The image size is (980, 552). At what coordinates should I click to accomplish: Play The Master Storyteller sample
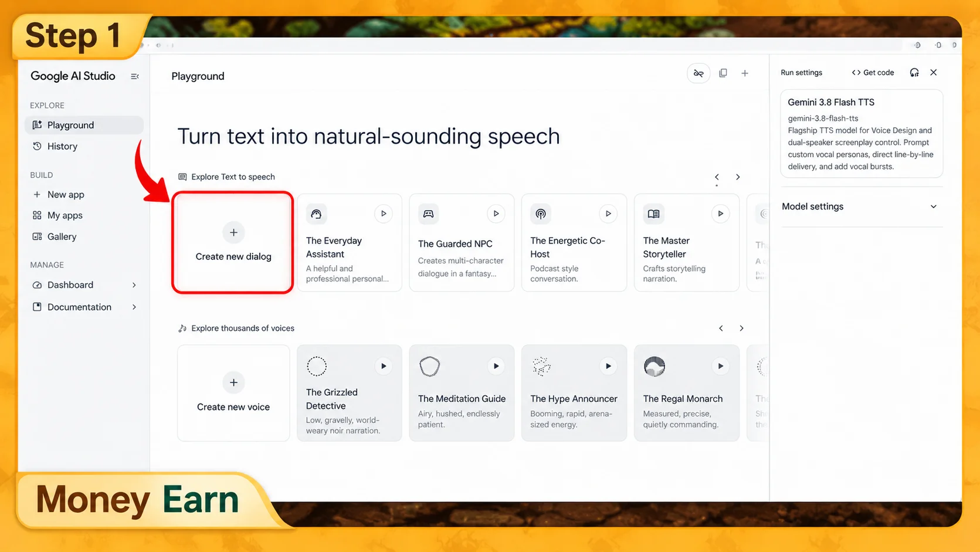(721, 214)
